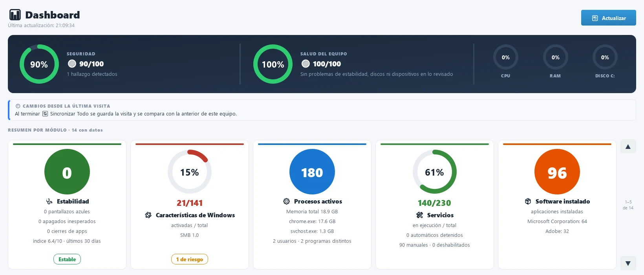Open the CPU 0% usage gauge
The image size is (644, 275).
click(x=506, y=57)
